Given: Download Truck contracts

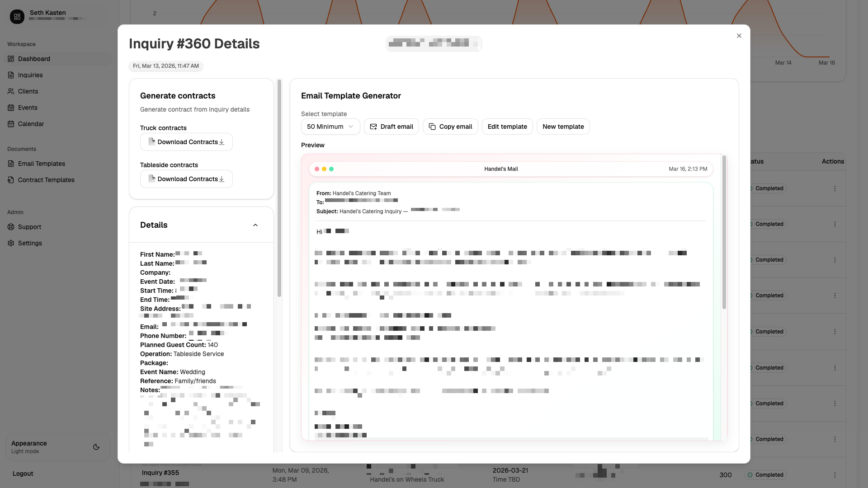Looking at the screenshot, I should click(x=186, y=142).
